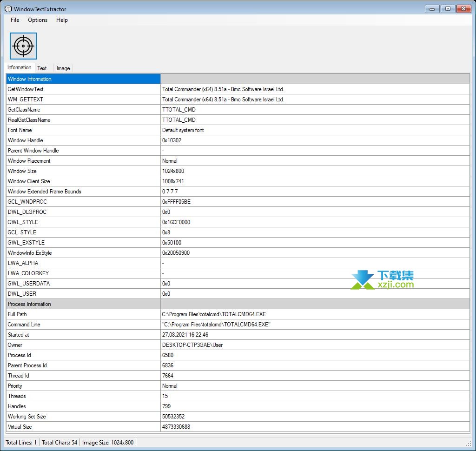Viewport: 476px width, 451px height.
Task: Click the Window Extended Frame Bounds label
Action: click(x=45, y=192)
